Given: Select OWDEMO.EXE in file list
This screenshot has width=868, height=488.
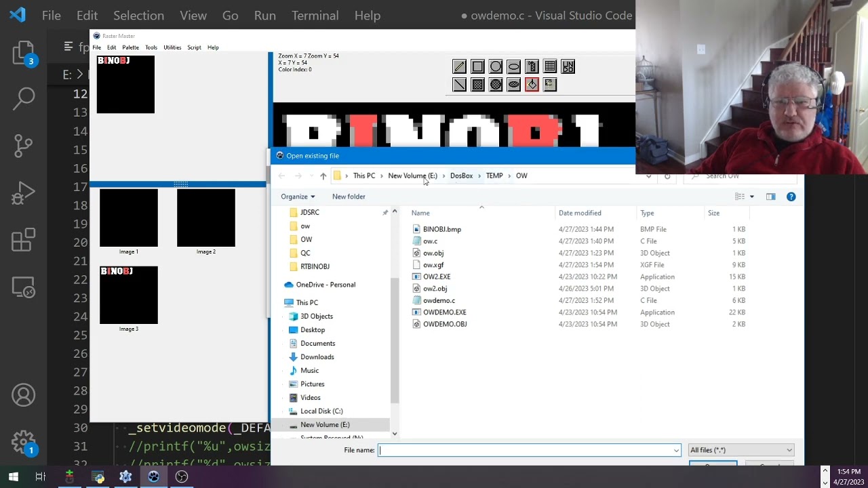Looking at the screenshot, I should click(x=444, y=312).
